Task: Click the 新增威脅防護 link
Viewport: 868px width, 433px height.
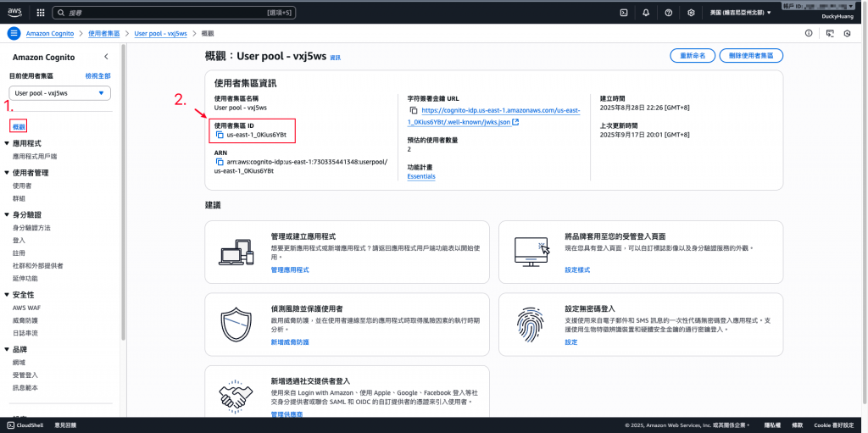Action: [x=290, y=342]
